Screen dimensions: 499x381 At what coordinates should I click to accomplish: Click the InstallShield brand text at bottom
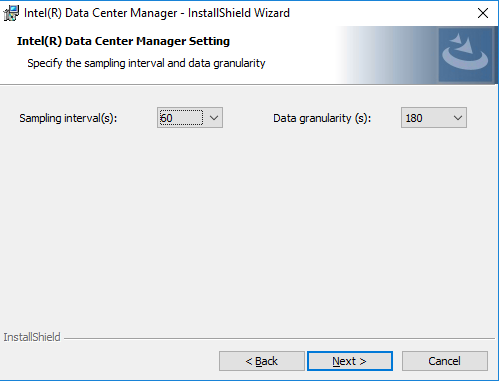pos(32,337)
